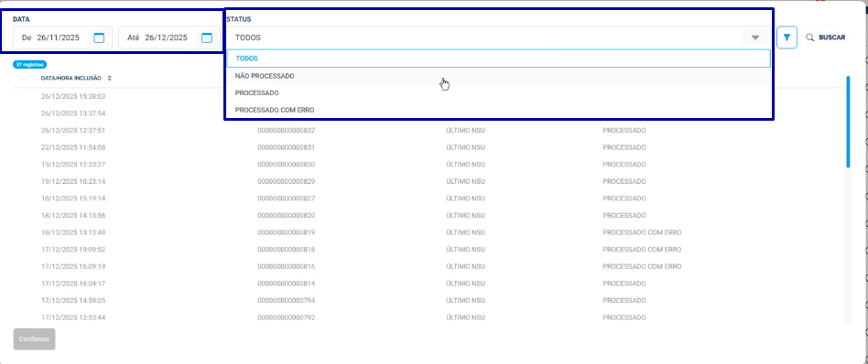Click PROCESSADO COM ERRO status in the 000000000000819 row
Screen dimensions: 868x364
click(x=642, y=232)
